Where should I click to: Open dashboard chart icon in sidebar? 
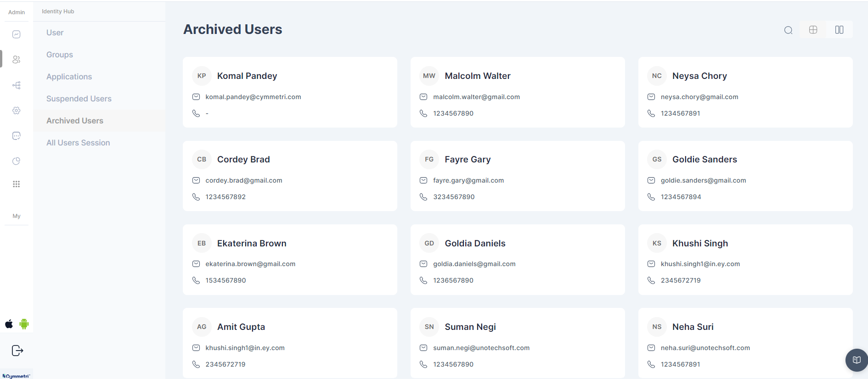(x=17, y=34)
